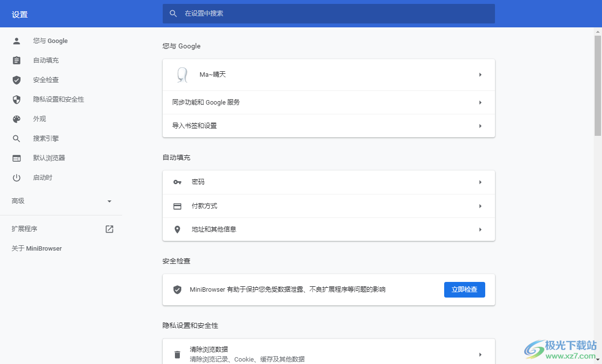Open 密码 via its key icon
This screenshot has width=602, height=364.
click(x=177, y=182)
